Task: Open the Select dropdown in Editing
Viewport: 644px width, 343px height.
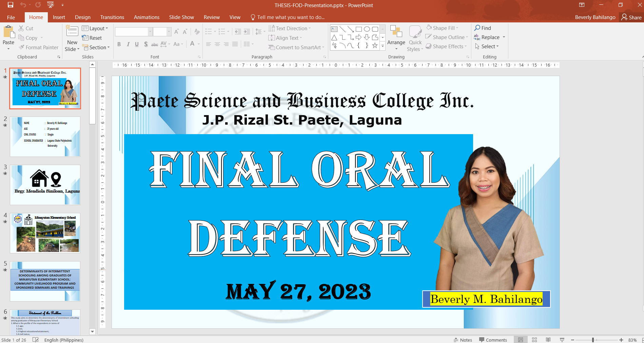Action: tap(487, 47)
